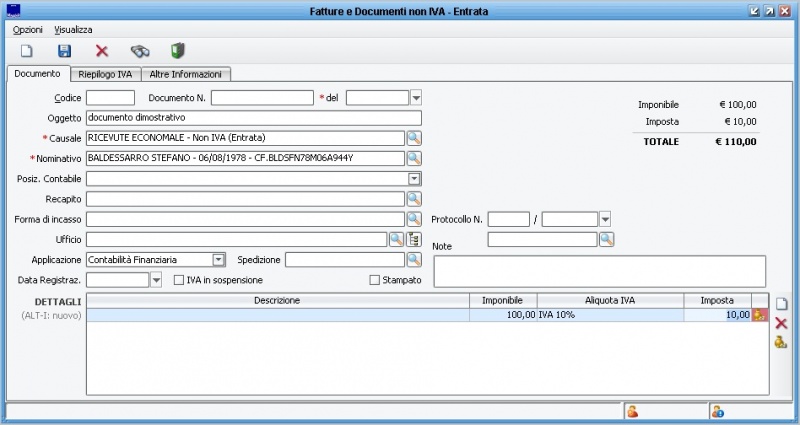The image size is (800, 425).
Task: Open search with binoculars icon
Action: click(x=140, y=51)
